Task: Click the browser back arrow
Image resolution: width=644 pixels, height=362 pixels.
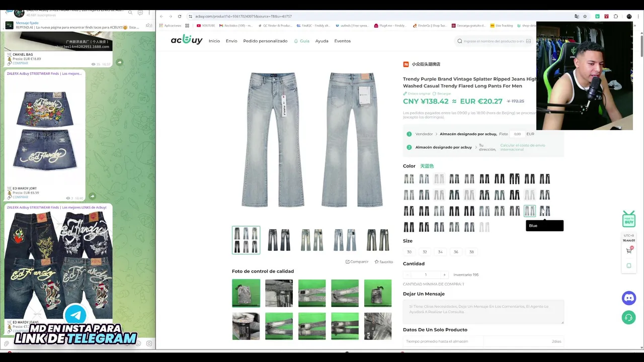Action: 162,16
